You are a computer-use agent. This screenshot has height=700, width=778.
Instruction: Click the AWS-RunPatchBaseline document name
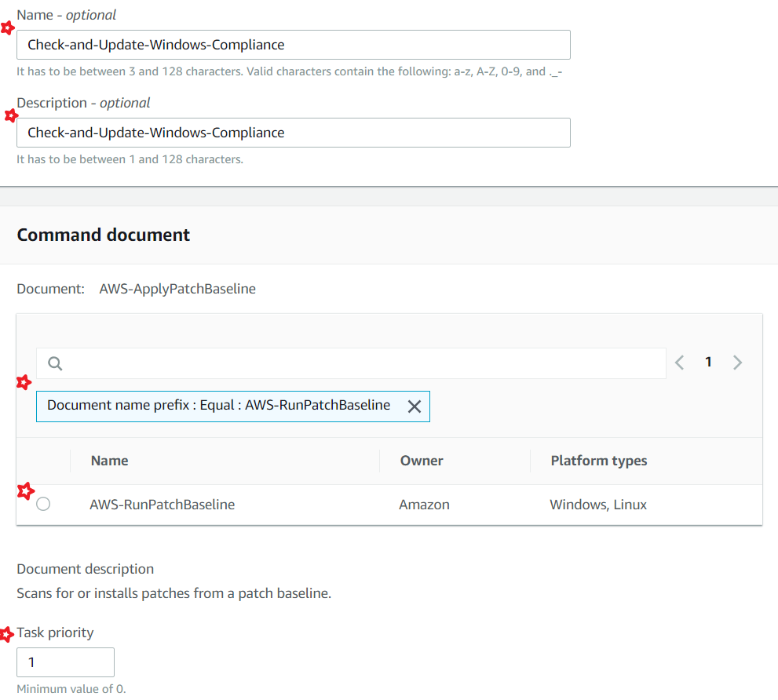coord(163,505)
